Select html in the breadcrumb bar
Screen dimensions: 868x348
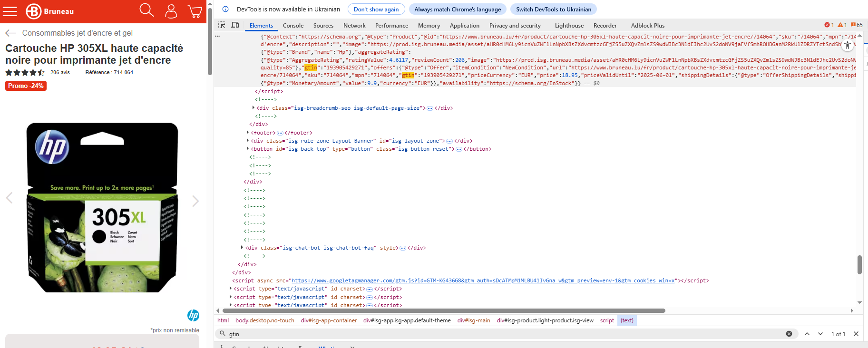223,320
